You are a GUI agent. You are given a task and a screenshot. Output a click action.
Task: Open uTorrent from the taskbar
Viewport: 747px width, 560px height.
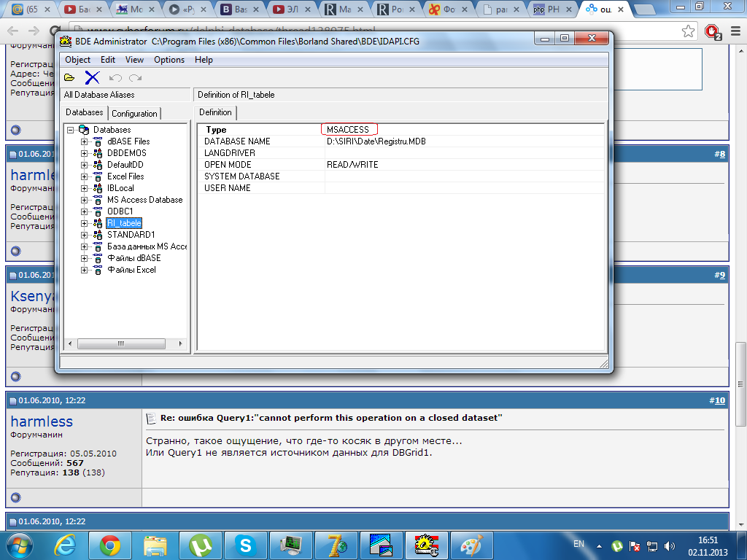tap(200, 545)
